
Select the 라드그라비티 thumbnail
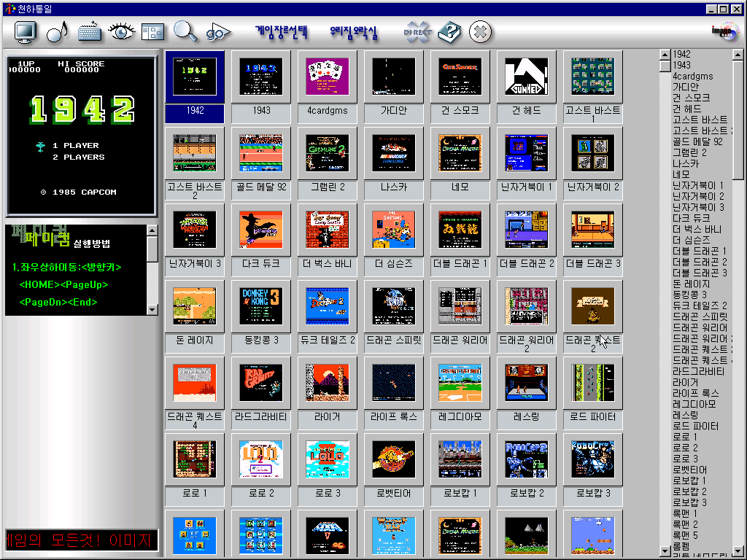click(x=261, y=384)
